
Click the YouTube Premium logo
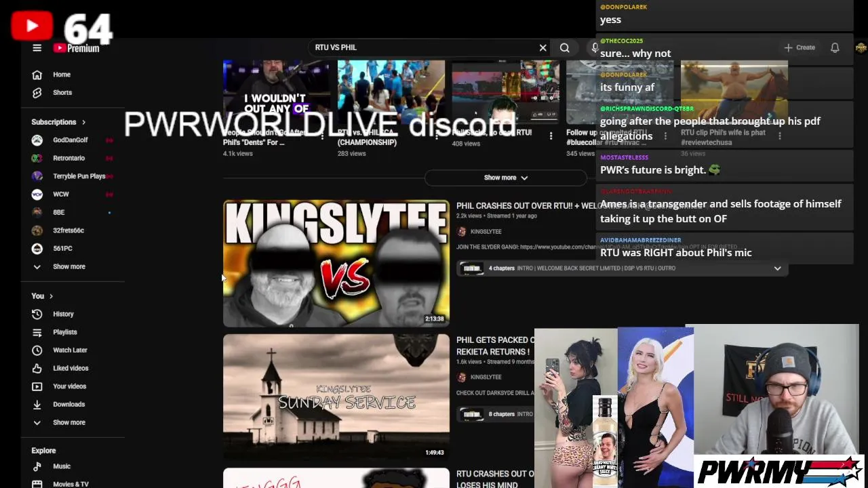point(77,48)
